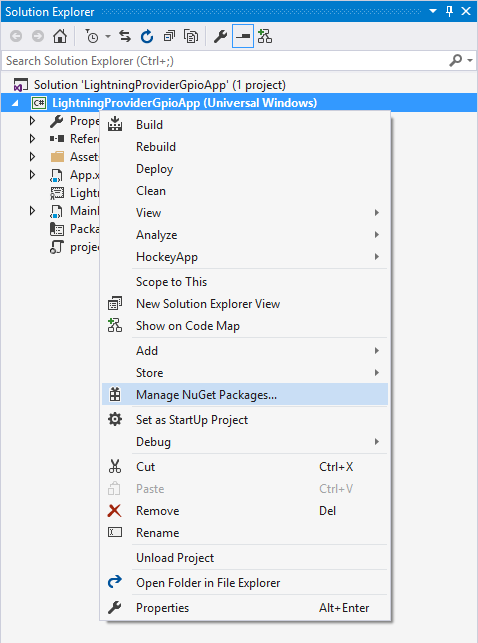Pin the Solution Explorer panel

(x=449, y=11)
